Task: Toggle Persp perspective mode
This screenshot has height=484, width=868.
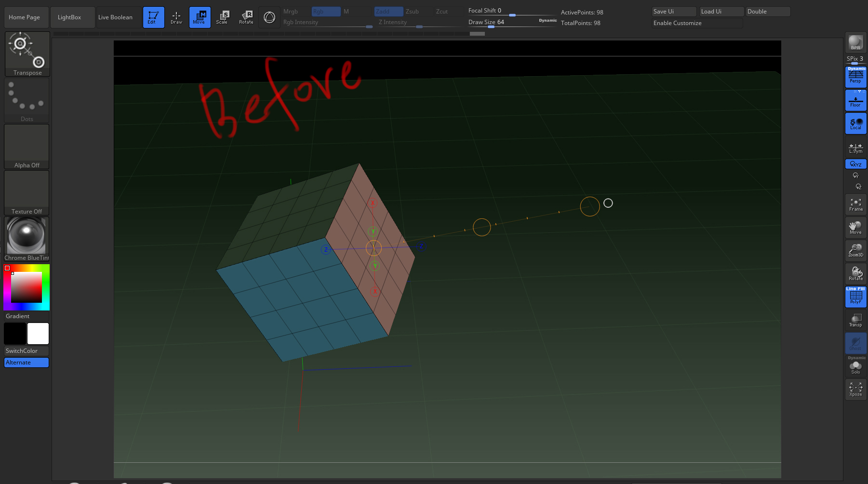Action: 855,77
